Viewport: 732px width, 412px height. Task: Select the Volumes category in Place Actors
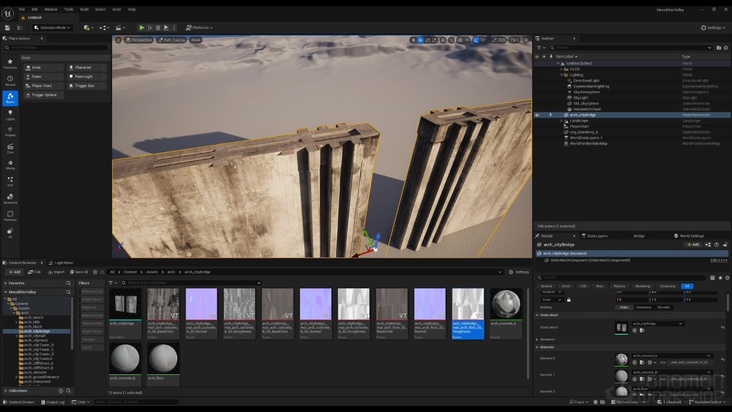click(x=10, y=216)
